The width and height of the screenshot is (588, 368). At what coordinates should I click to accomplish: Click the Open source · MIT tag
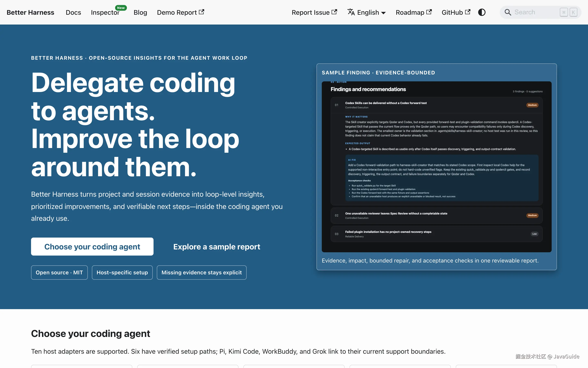pyautogui.click(x=59, y=272)
